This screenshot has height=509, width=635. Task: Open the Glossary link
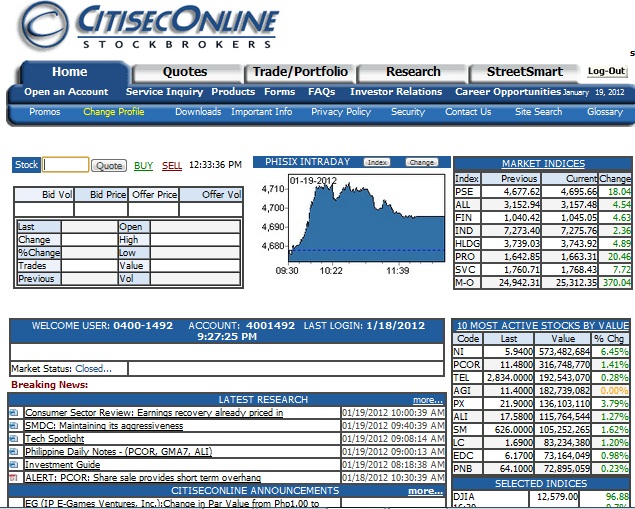605,112
